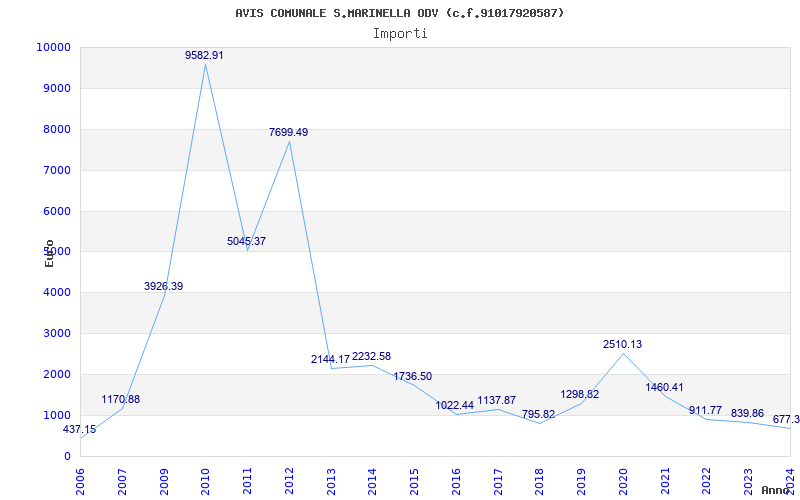Select the 0 y-axis tick label

pyautogui.click(x=67, y=456)
